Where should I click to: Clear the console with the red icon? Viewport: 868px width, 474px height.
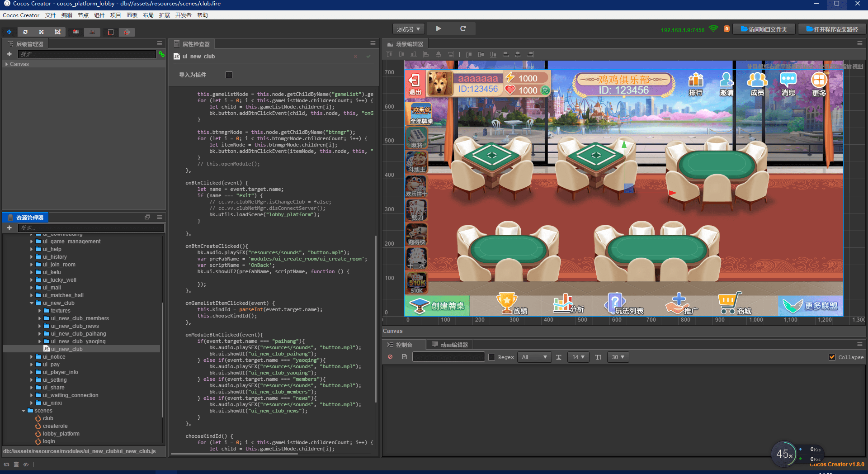point(390,357)
